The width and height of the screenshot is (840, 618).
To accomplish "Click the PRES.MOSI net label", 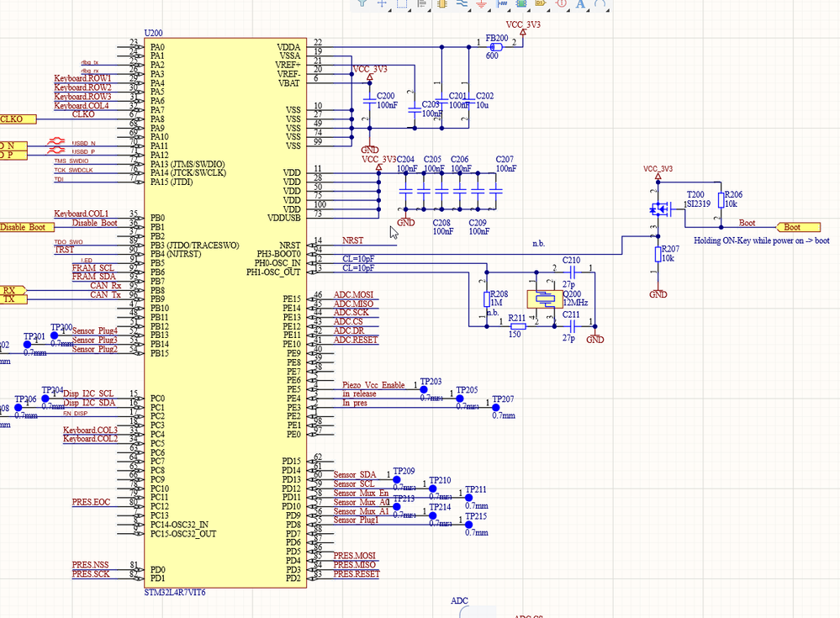I will coord(355,555).
